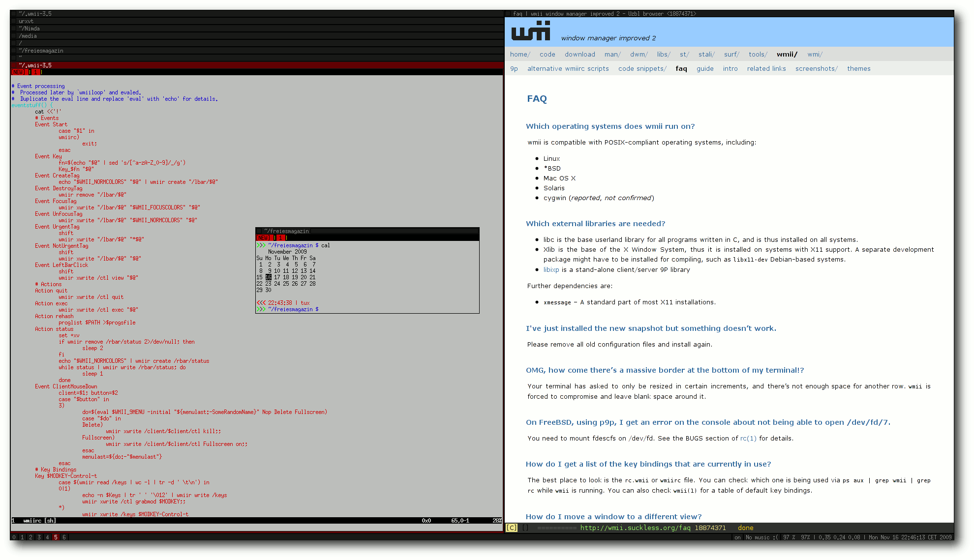Switch to wmii tag 2 in the bottom bar
Screen dimensions: 974x560
tap(30, 537)
